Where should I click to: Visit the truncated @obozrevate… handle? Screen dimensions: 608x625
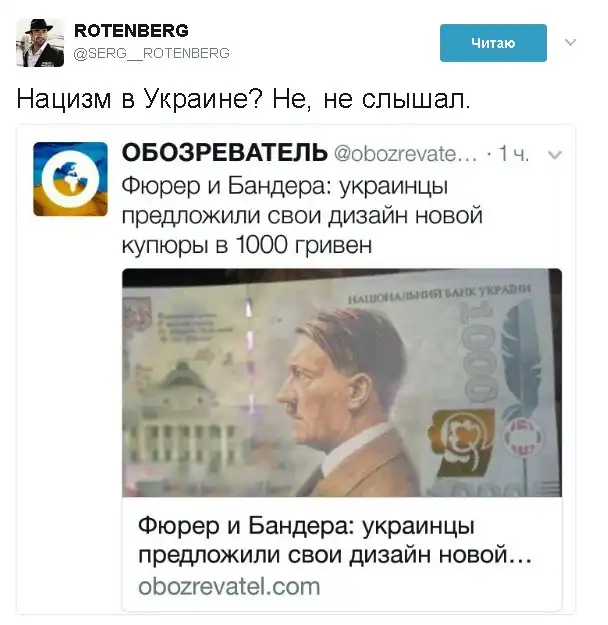[405, 153]
